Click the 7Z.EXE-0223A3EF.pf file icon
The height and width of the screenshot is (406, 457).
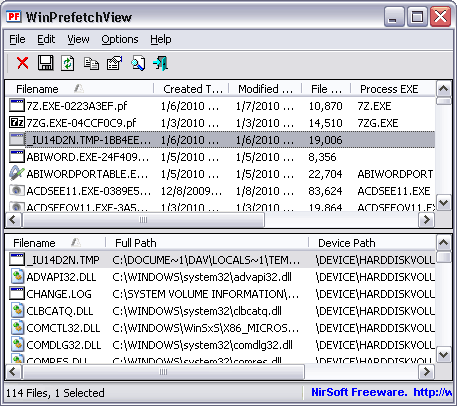(17, 106)
